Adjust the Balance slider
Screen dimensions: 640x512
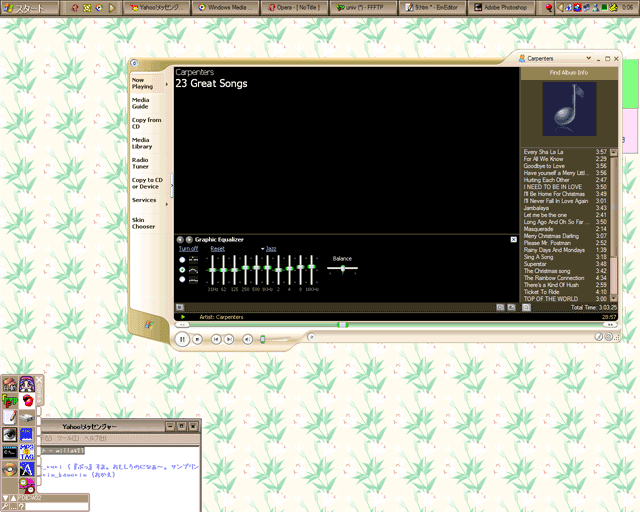click(342, 268)
